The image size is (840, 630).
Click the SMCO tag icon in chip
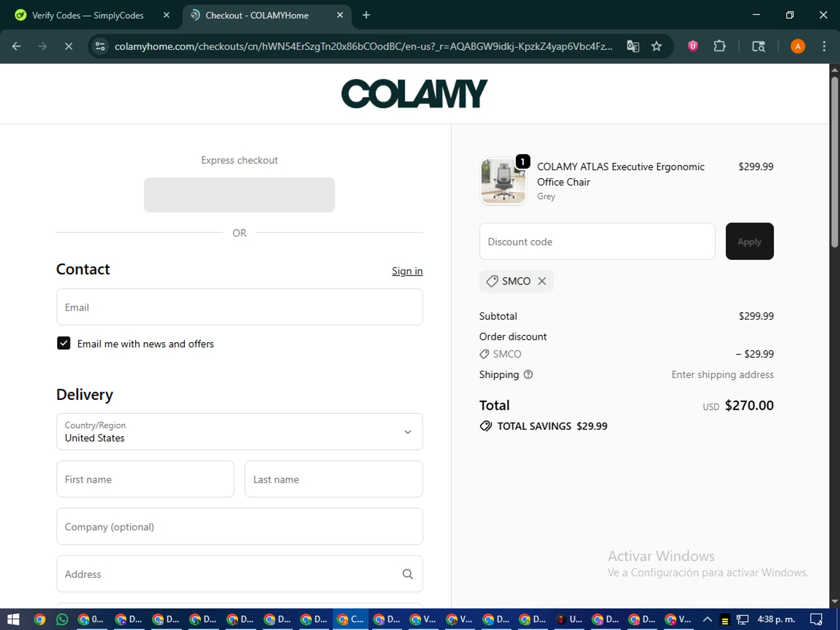[492, 281]
